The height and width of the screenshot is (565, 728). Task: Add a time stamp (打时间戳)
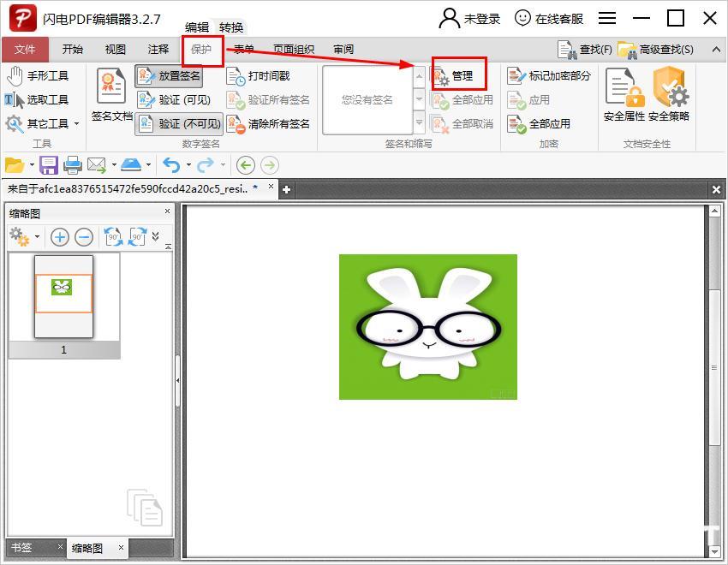coord(258,75)
